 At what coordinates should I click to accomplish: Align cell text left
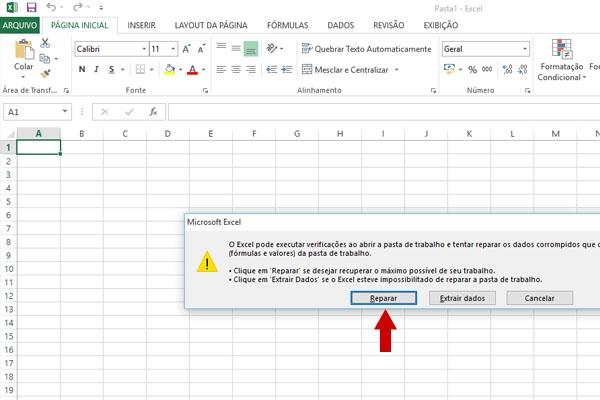pos(221,69)
